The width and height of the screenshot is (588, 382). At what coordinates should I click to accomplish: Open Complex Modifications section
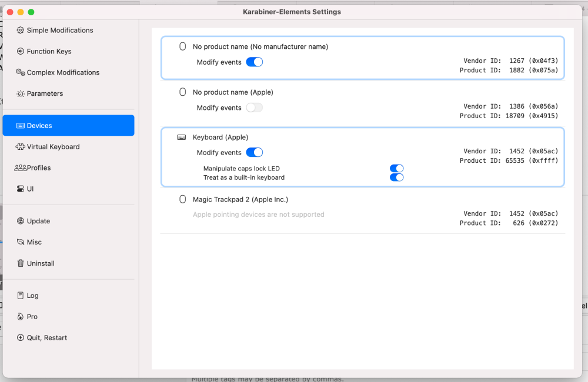pos(68,72)
